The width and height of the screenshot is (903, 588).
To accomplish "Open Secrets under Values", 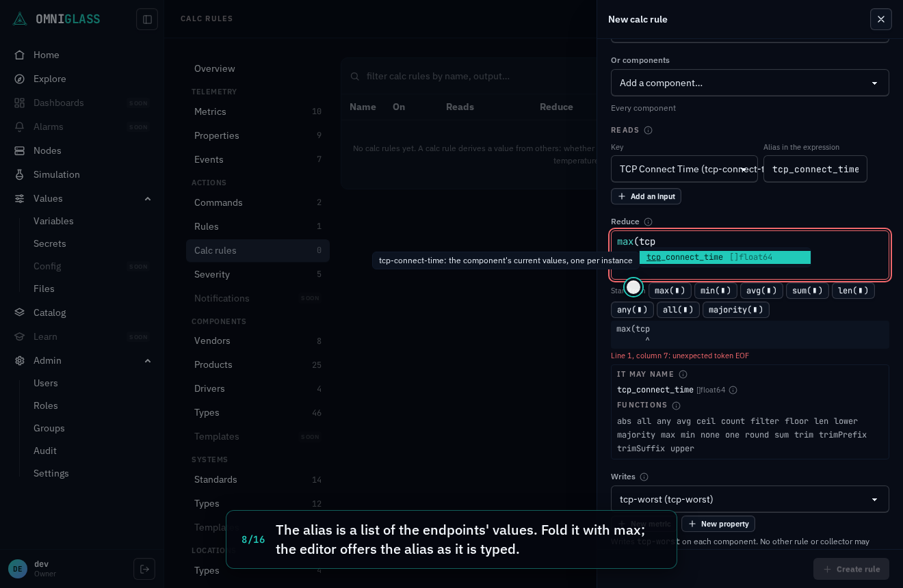I will click(x=50, y=243).
